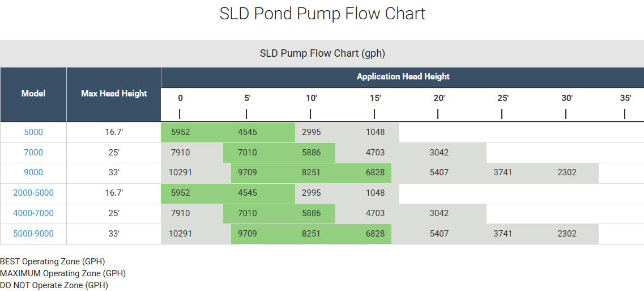Image resolution: width=644 pixels, height=291 pixels.
Task: Click the 9000 pump model link
Action: 33,172
